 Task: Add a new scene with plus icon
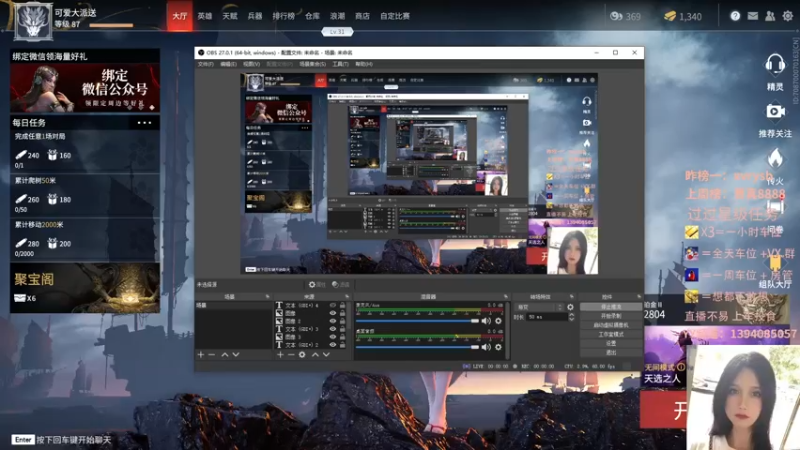point(201,355)
